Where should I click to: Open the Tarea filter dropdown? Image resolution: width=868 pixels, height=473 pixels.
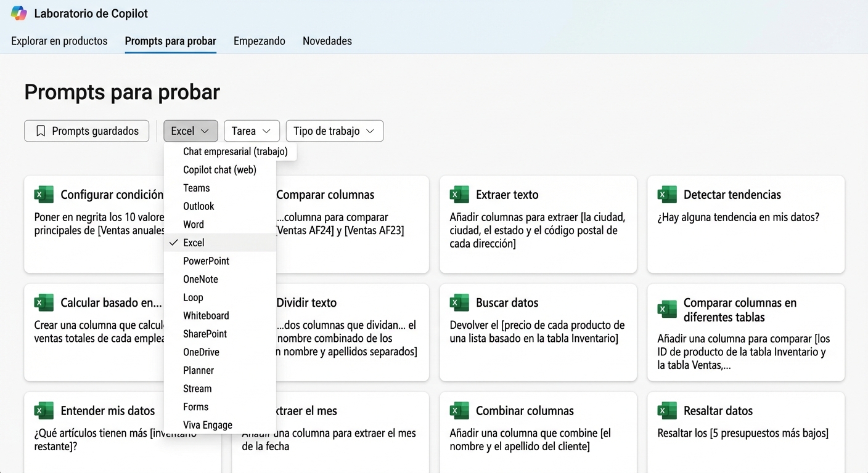coord(252,131)
